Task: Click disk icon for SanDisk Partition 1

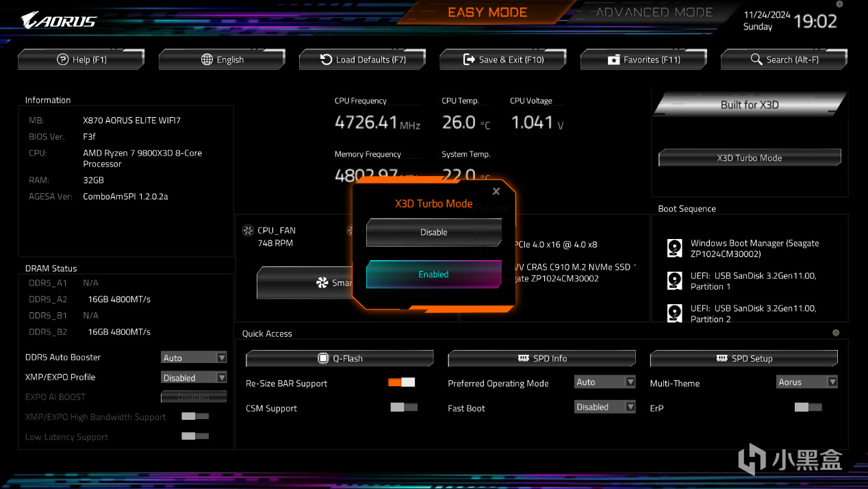Action: click(675, 281)
